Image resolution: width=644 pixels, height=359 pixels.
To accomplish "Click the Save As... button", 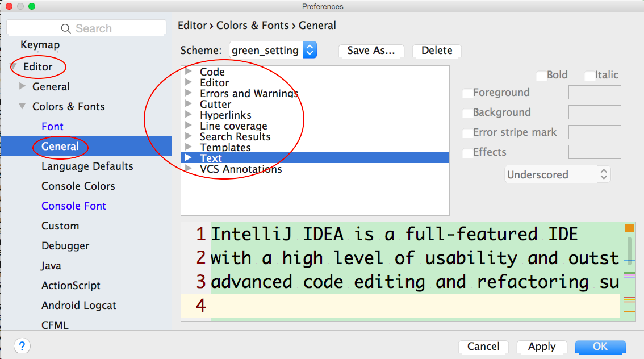I will click(x=371, y=51).
